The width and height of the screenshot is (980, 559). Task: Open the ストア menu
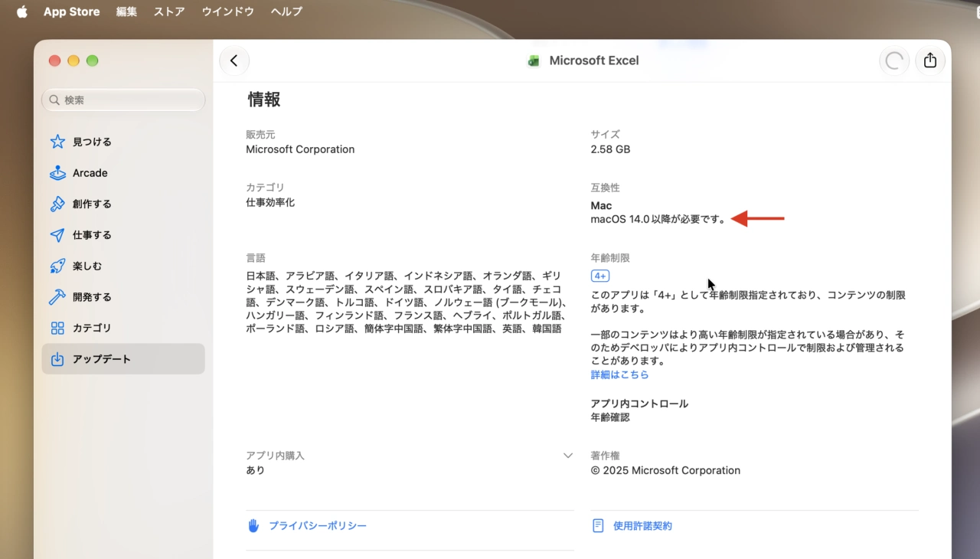tap(169, 11)
